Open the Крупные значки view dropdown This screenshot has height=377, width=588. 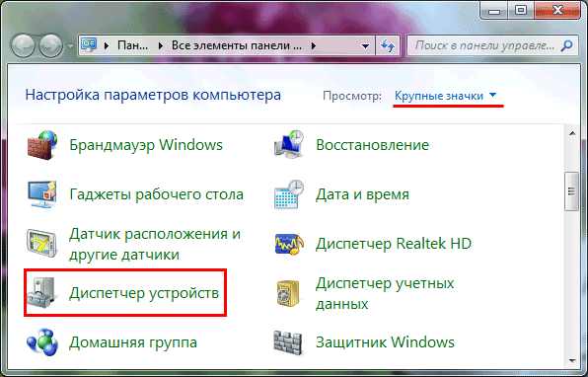[446, 96]
